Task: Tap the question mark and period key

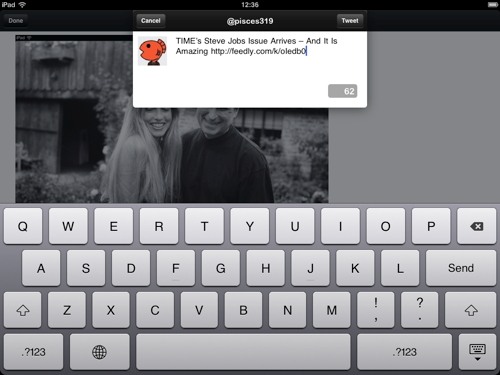Action: coord(420,310)
